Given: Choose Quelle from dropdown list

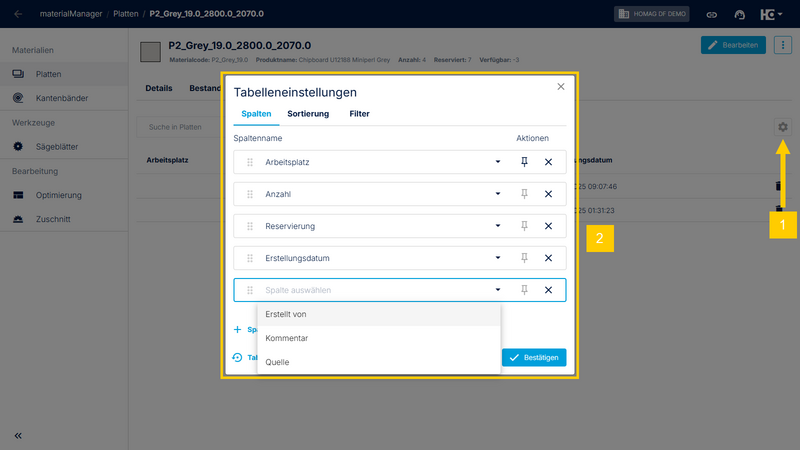Looking at the screenshot, I should pos(379,362).
